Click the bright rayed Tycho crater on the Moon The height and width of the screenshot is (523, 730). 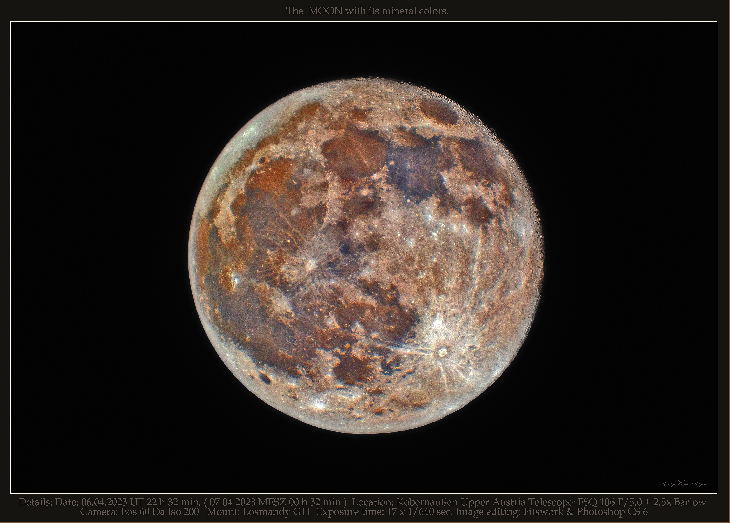(x=441, y=351)
